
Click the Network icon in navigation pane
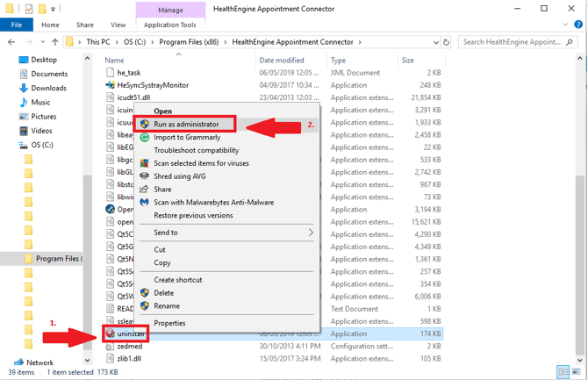pyautogui.click(x=18, y=362)
